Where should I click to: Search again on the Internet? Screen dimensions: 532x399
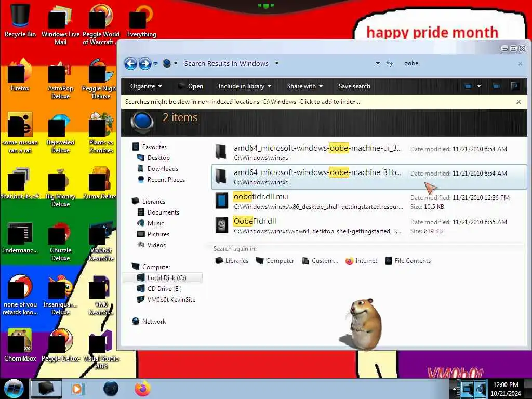[362, 261]
